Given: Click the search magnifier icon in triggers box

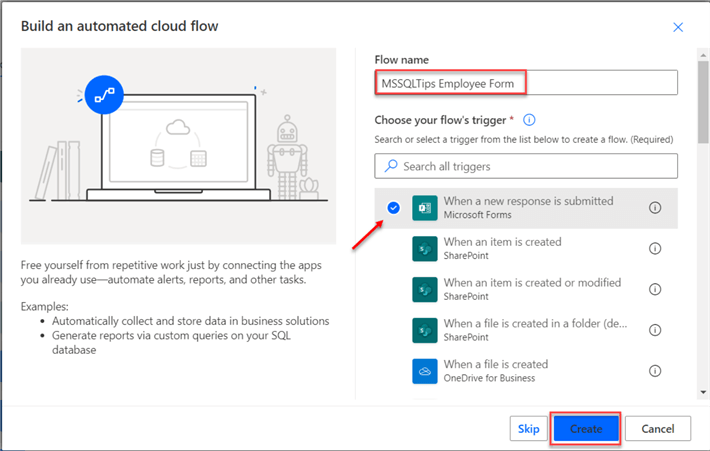Looking at the screenshot, I should click(x=391, y=166).
